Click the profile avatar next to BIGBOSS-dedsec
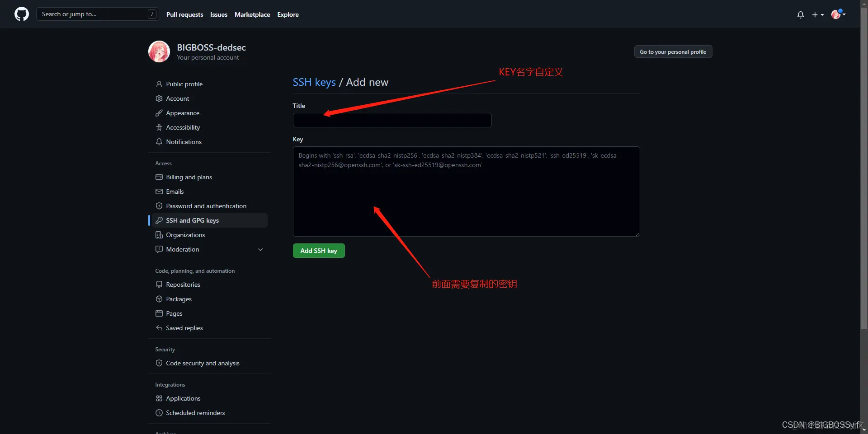Viewport: 868px width, 434px height. click(159, 51)
